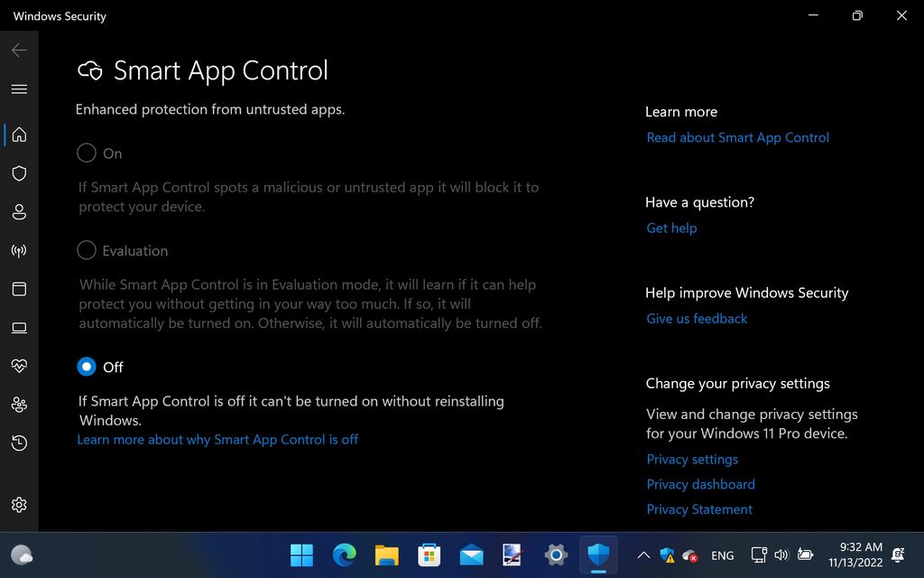
Task: Open App & browser control in sidebar
Action: (x=19, y=289)
